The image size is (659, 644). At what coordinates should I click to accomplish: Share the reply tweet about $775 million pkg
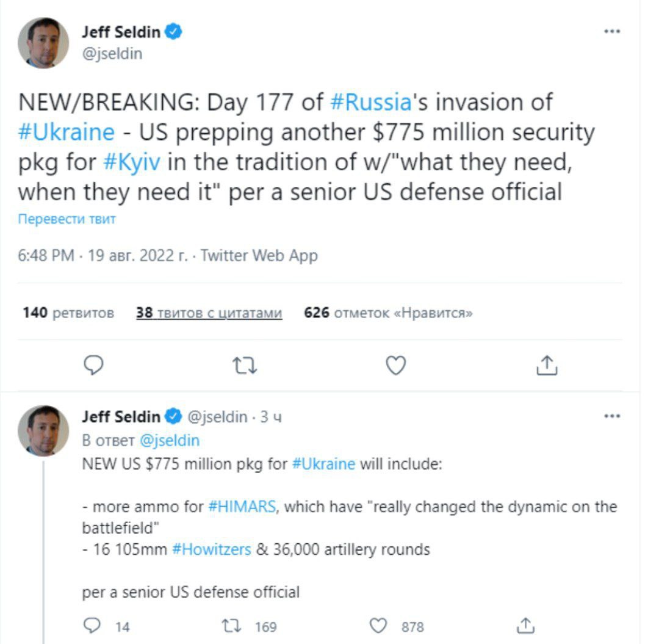tap(525, 626)
